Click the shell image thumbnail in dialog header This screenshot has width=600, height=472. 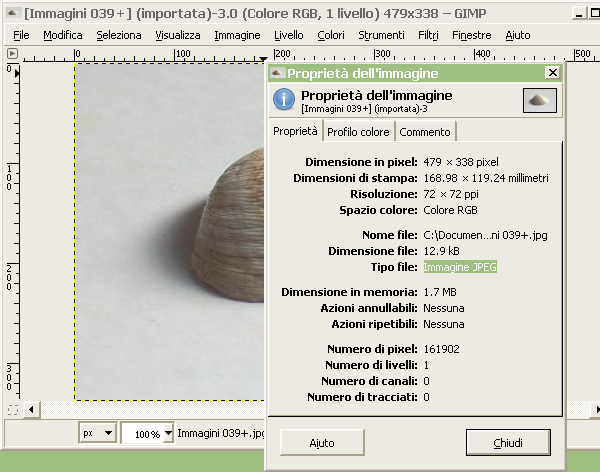click(539, 100)
